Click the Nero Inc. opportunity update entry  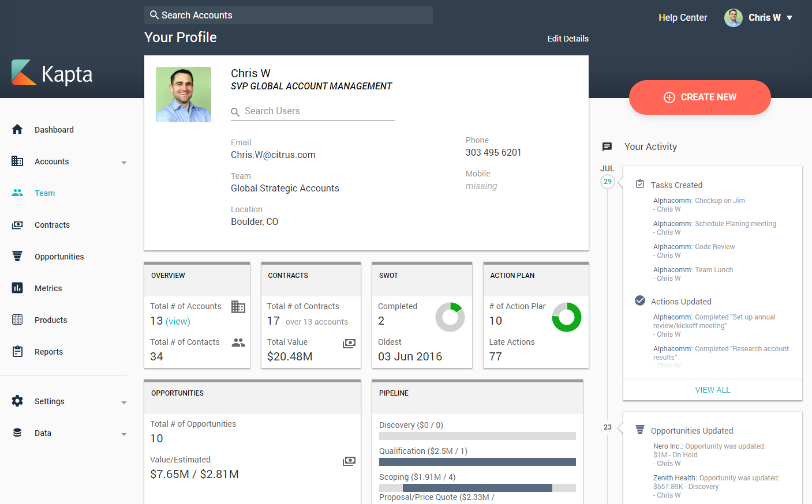(709, 455)
